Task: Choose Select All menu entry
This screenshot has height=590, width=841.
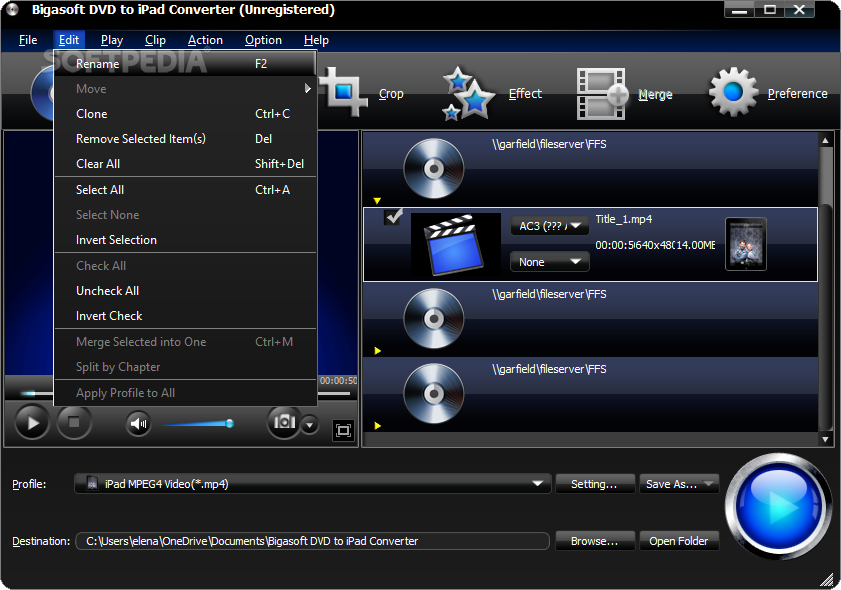Action: click(186, 190)
